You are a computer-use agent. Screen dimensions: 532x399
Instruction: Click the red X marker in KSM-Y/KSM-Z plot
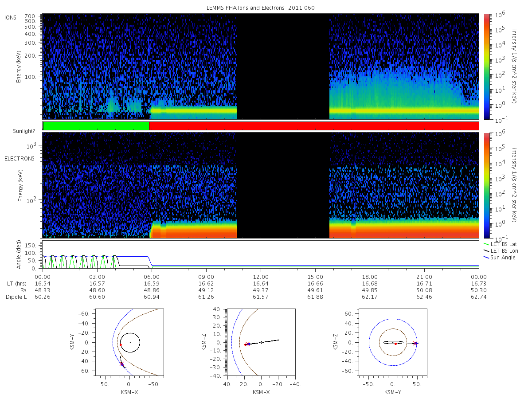click(415, 343)
